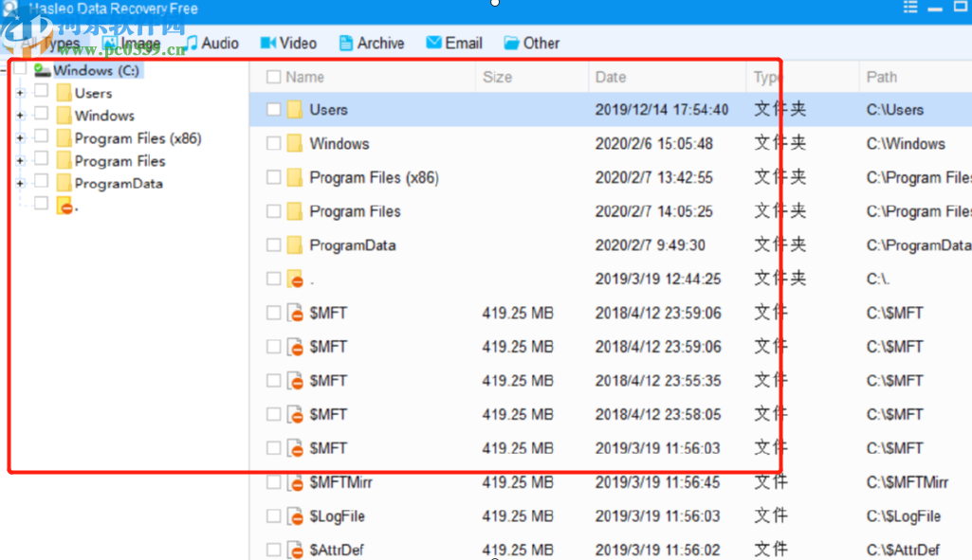Check the Program Files (x86) row checkbox
Viewport: 972px width, 560px height.
click(273, 177)
